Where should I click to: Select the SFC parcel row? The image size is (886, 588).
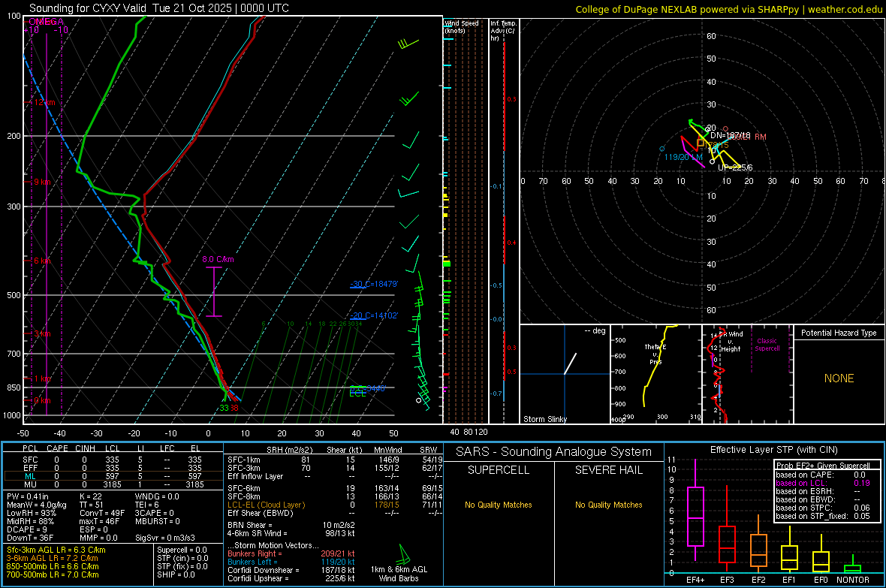click(113, 460)
